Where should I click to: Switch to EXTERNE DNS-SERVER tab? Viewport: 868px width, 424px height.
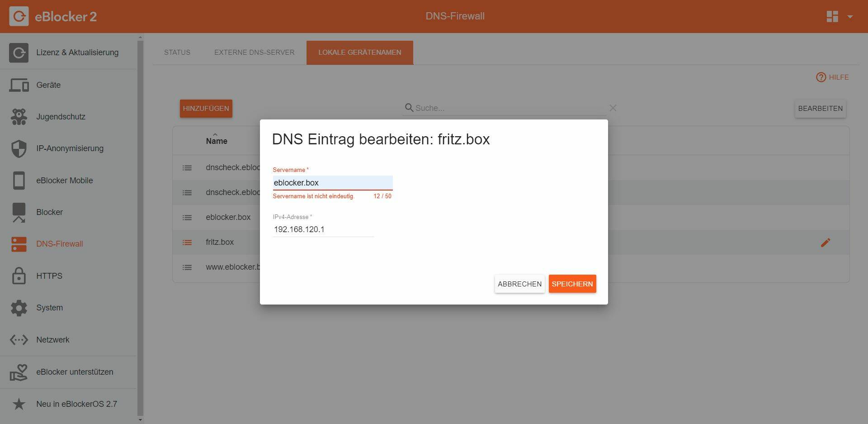point(255,52)
